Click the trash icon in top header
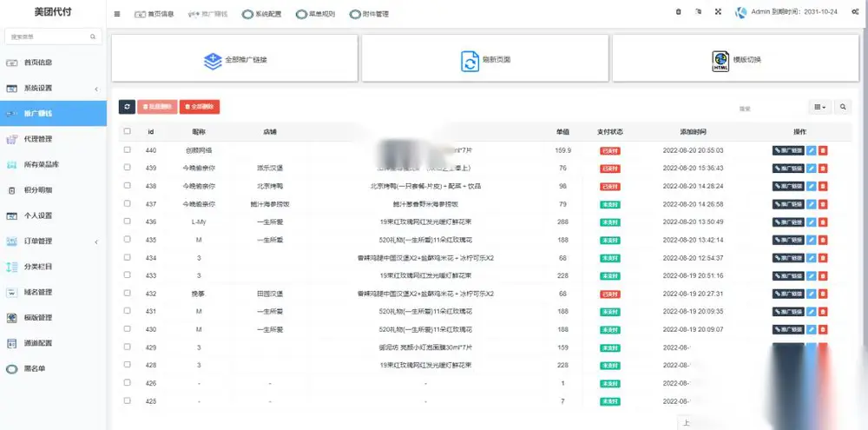 (678, 11)
